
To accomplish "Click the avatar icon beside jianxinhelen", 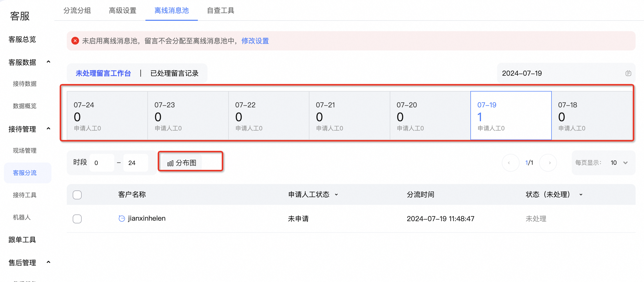I will point(122,218).
